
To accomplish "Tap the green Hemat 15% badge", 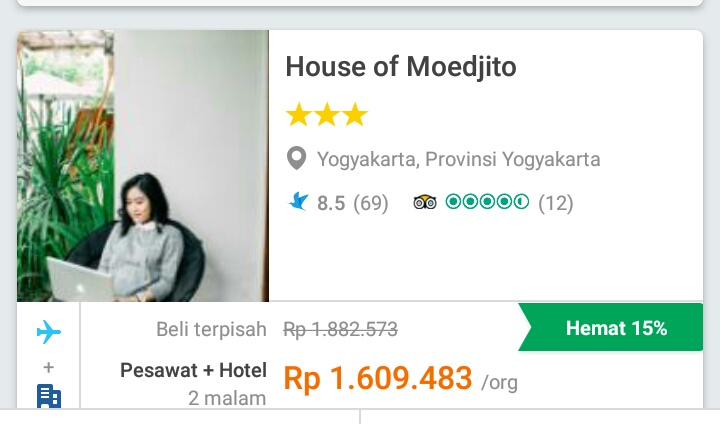I will pos(616,328).
